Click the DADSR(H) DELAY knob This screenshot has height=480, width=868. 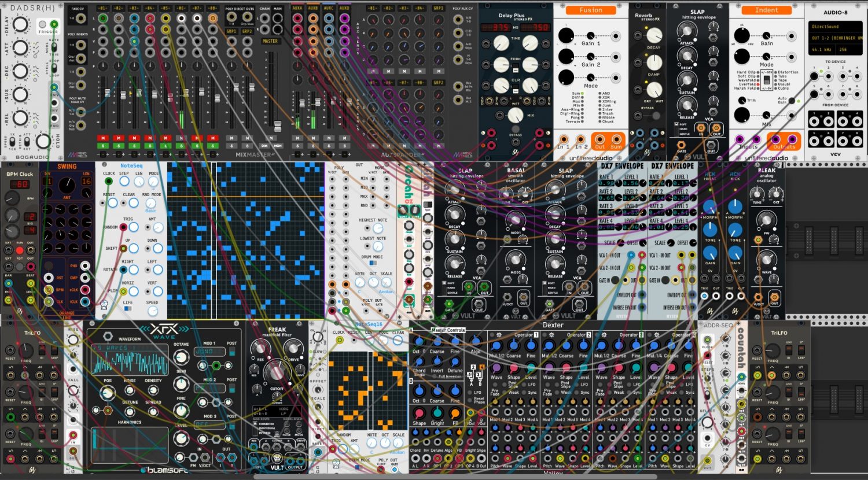click(x=20, y=24)
